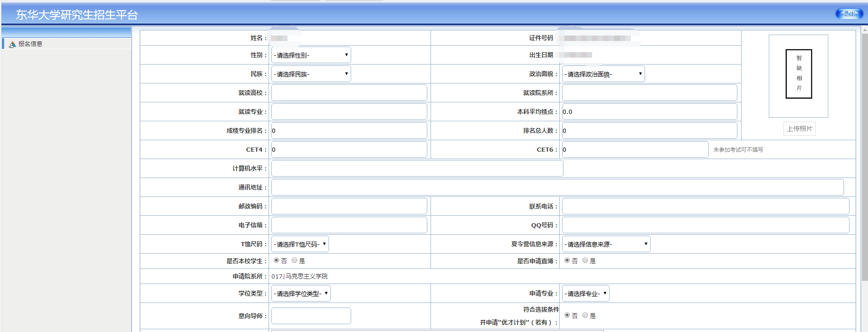Select 是 for 是否申请直博
This screenshot has width=868, height=332.
(585, 261)
